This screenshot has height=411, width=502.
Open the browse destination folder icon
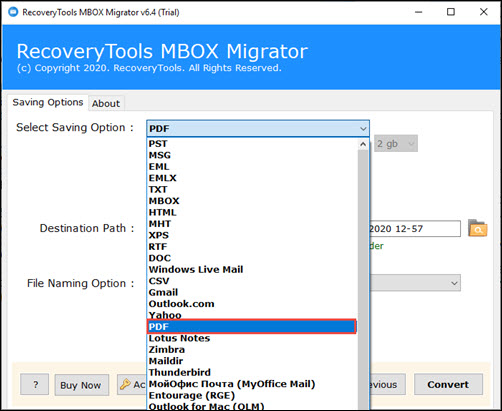pos(477,228)
